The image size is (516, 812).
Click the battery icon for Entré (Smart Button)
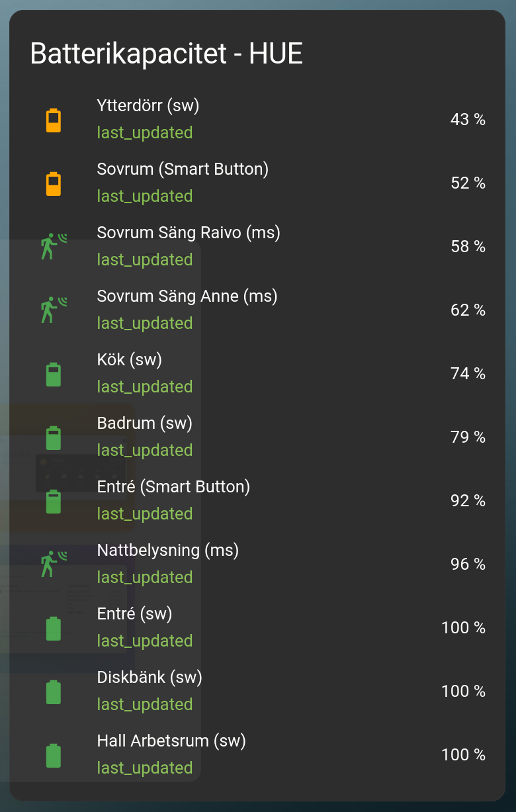click(x=54, y=501)
